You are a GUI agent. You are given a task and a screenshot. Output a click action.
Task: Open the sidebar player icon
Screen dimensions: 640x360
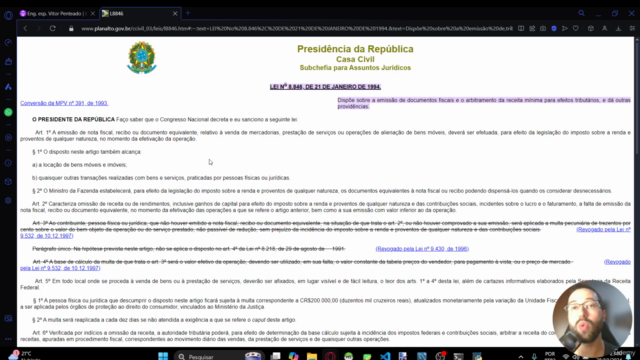coord(8,138)
